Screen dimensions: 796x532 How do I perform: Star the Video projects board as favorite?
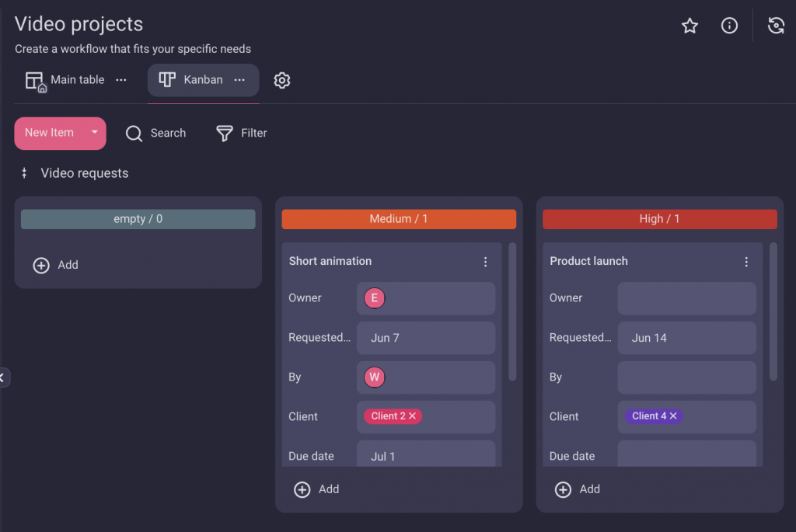pyautogui.click(x=690, y=26)
